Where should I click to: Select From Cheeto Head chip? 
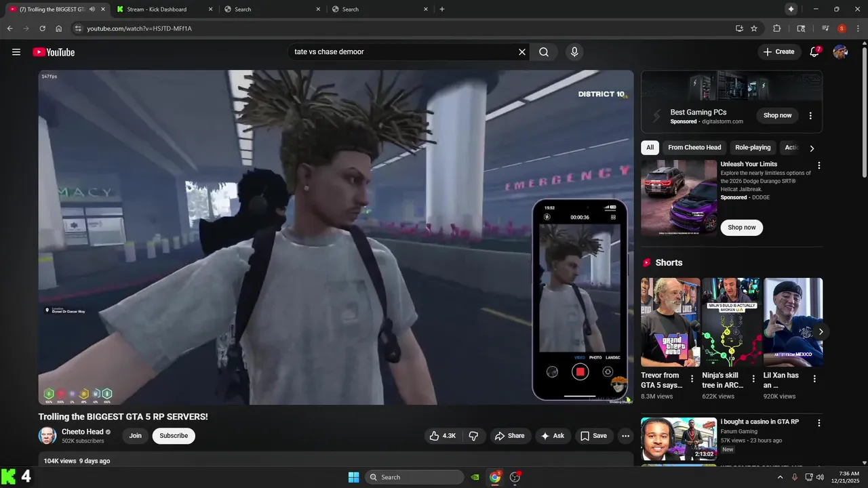(x=694, y=147)
